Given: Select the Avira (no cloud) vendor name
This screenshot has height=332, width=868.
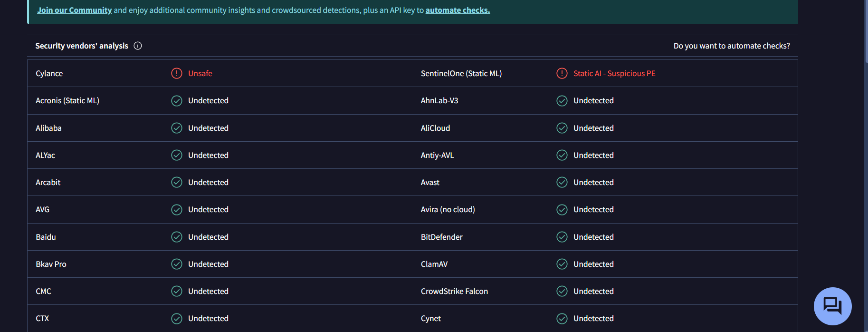Looking at the screenshot, I should point(448,209).
